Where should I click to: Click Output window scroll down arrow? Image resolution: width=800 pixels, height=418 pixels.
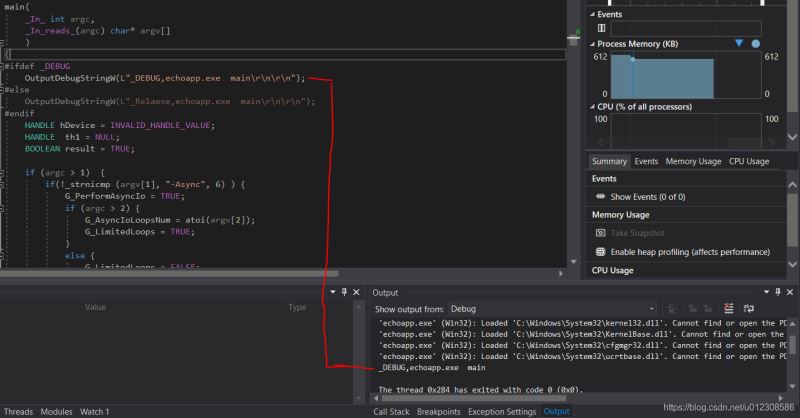(792, 386)
